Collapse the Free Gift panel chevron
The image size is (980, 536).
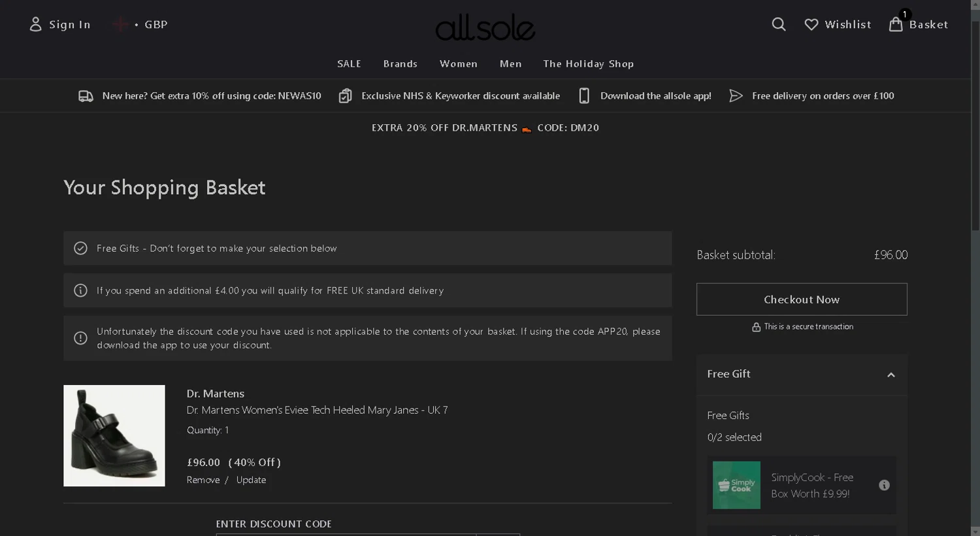890,375
